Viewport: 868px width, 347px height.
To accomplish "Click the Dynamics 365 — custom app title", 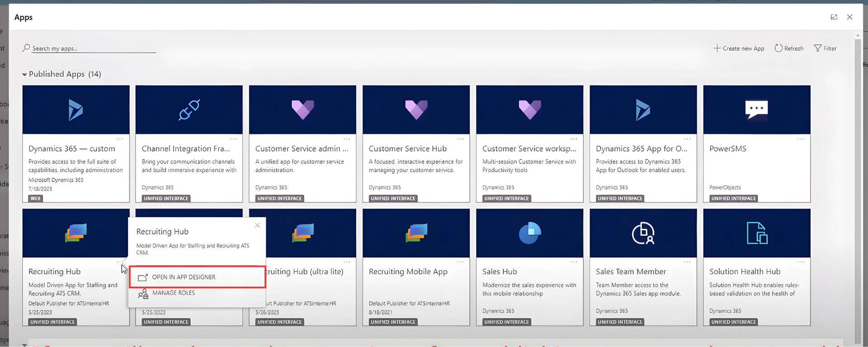I will pyautogui.click(x=71, y=148).
